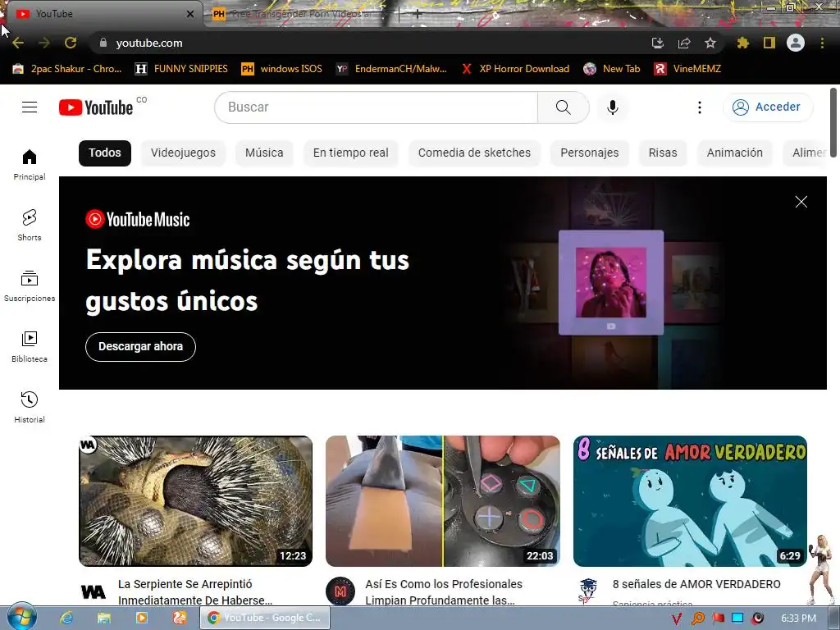Select the Comedia de sketches chip
The image size is (840, 630).
[474, 153]
